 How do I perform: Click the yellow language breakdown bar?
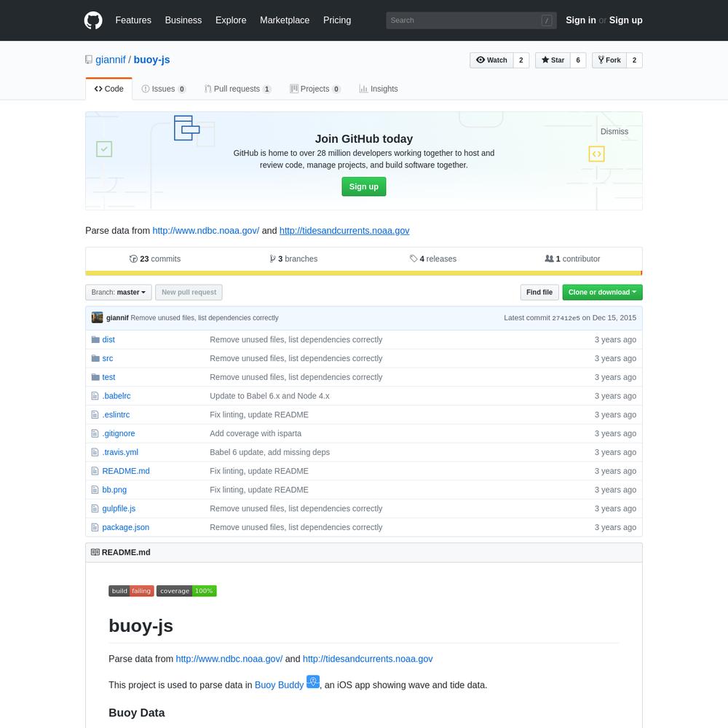coord(363,274)
